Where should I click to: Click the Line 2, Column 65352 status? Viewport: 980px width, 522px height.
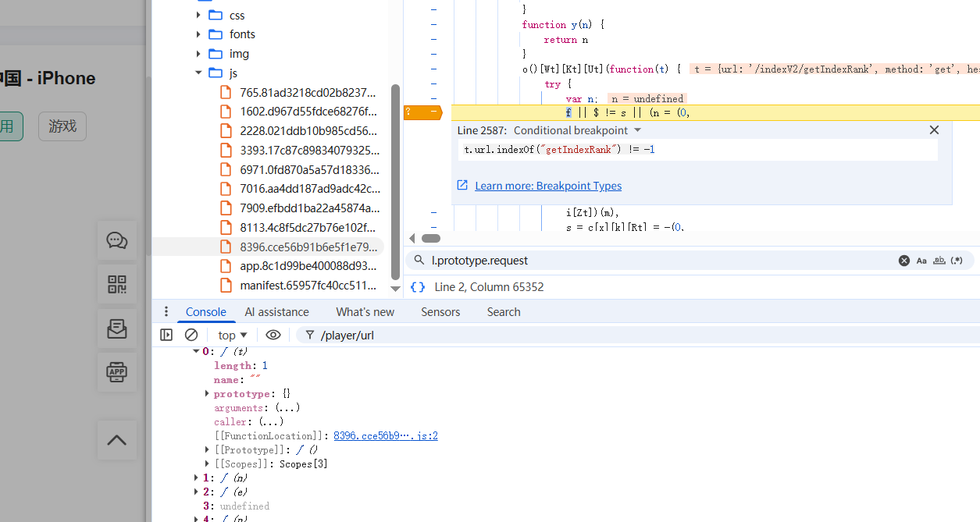click(x=489, y=287)
